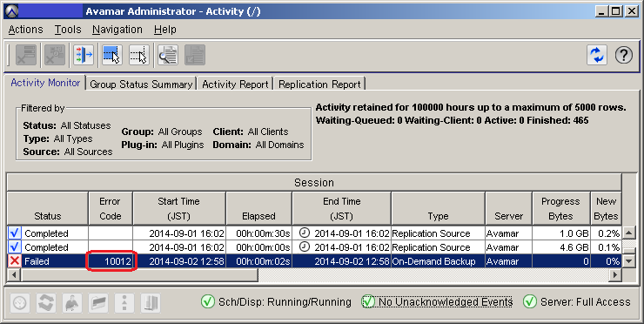Click the Avamar logo in the title bar
The image size is (644, 324).
[11, 11]
